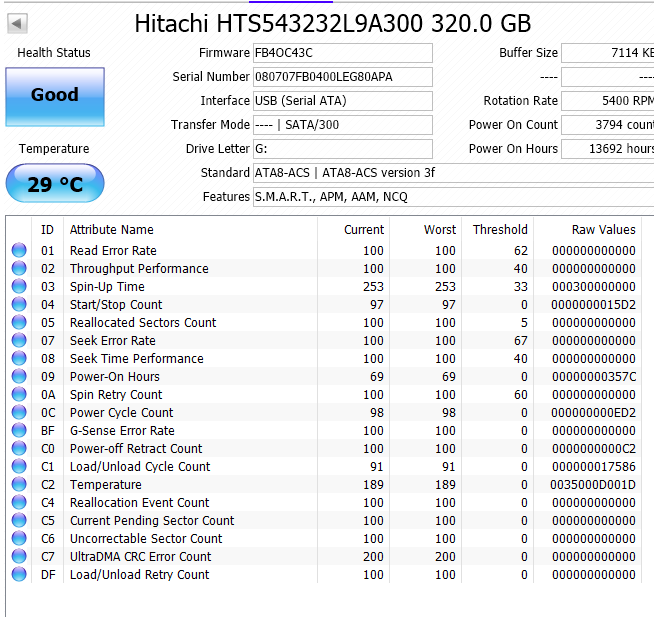The height and width of the screenshot is (617, 654).
Task: Select the Features field
Action: (453, 197)
